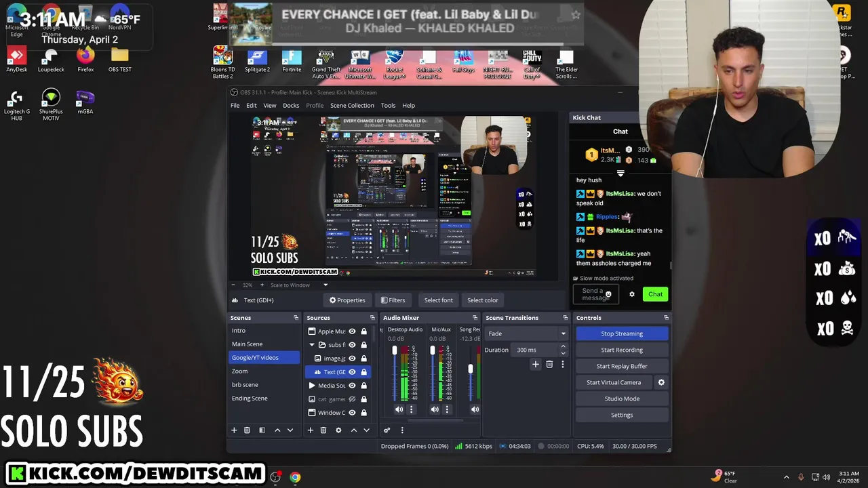The width and height of the screenshot is (868, 488).
Task: Open scene transition three-dot properties
Action: click(x=562, y=365)
